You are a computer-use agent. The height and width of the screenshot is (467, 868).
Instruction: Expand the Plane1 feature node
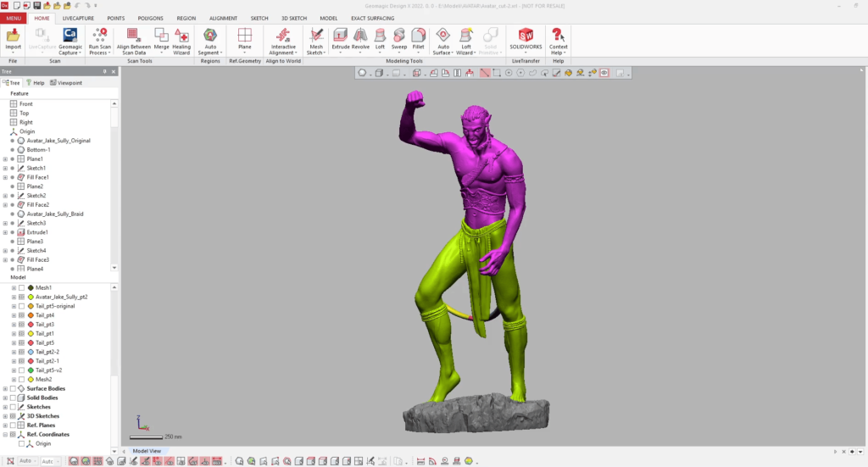(6, 158)
